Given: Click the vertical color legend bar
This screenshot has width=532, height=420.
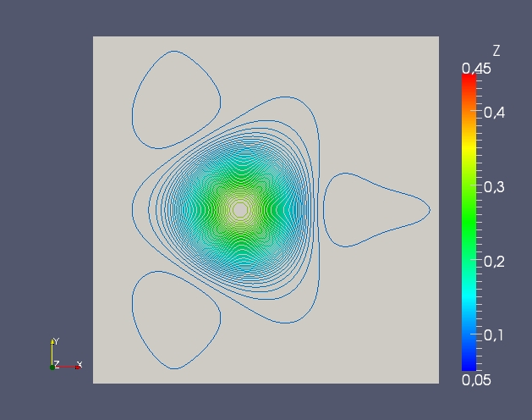Looking at the screenshot, I should [x=469, y=222].
